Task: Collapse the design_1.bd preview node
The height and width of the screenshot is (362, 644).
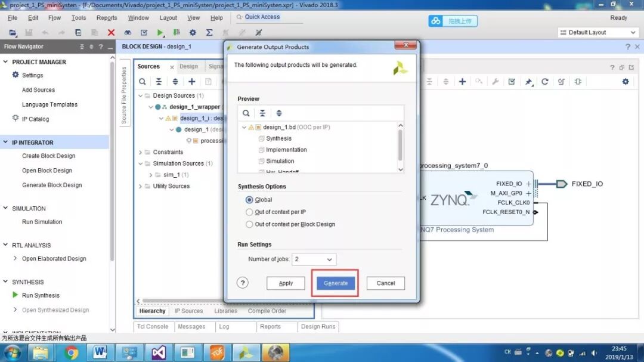Action: tap(244, 128)
